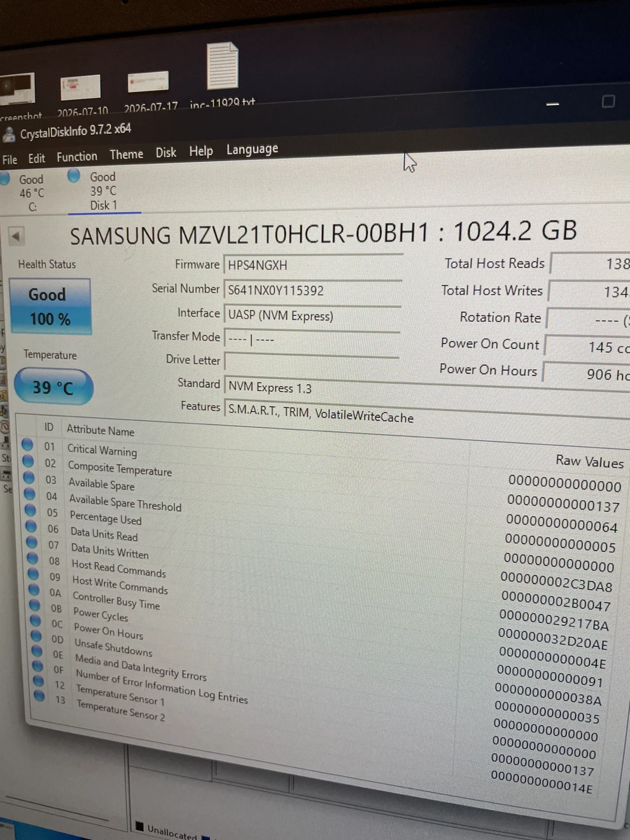Viewport: 630px width, 840px height.
Task: Click the status dot for Temperature Sensor 2
Action: [40, 695]
